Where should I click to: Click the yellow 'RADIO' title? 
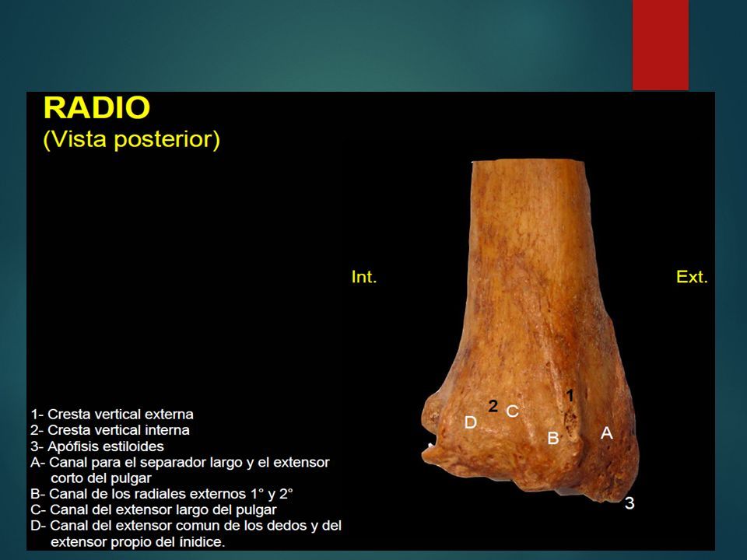click(96, 107)
